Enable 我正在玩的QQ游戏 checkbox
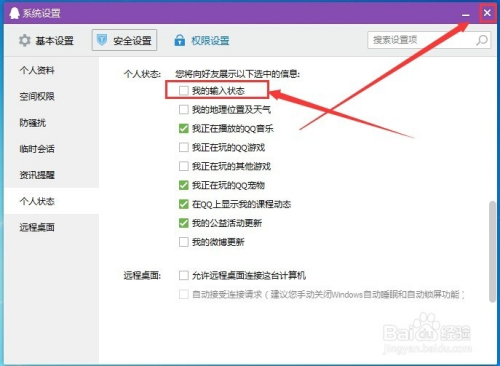This screenshot has height=366, width=500. pyautogui.click(x=184, y=147)
